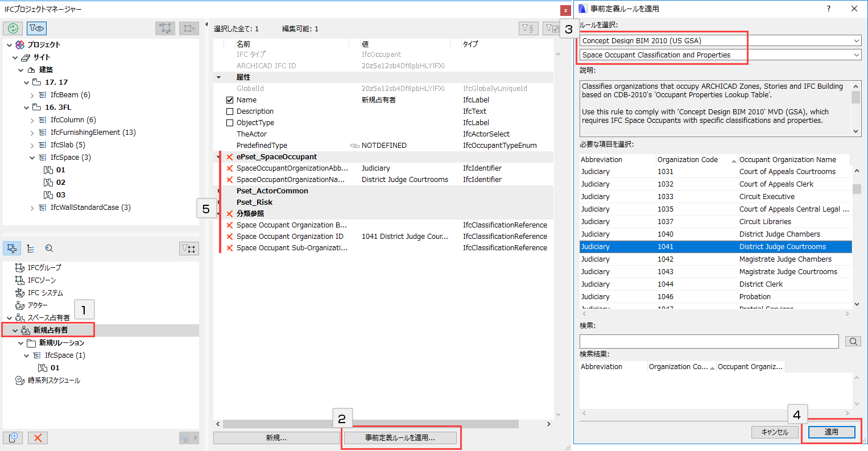The height and width of the screenshot is (451, 868).
Task: Click the red X delete icon at bottom left
Action: click(38, 437)
